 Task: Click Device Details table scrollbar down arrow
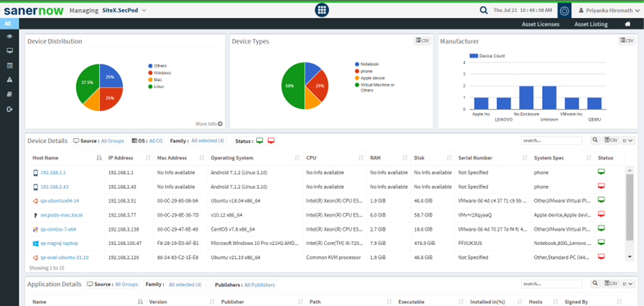point(630,257)
